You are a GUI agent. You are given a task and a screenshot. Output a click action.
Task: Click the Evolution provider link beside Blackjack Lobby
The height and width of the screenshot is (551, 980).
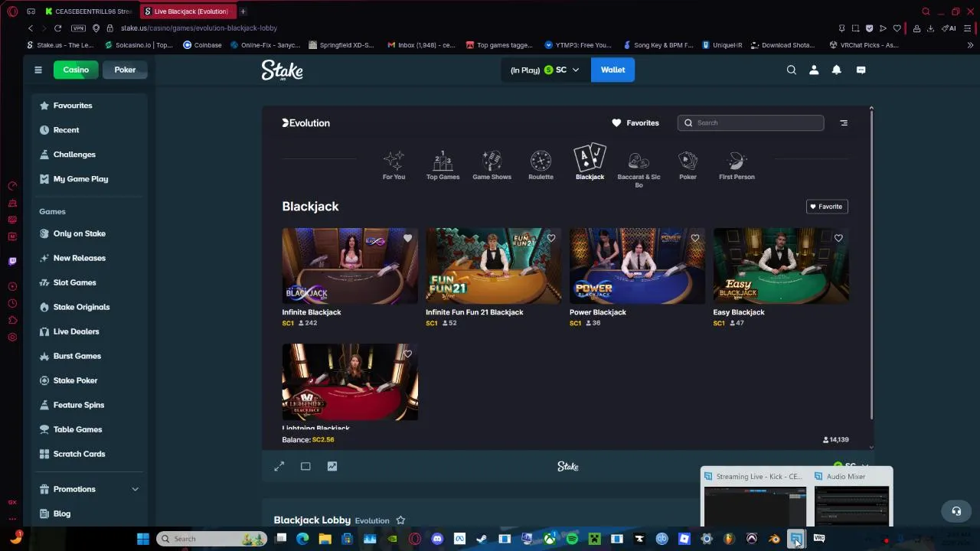[x=372, y=520]
